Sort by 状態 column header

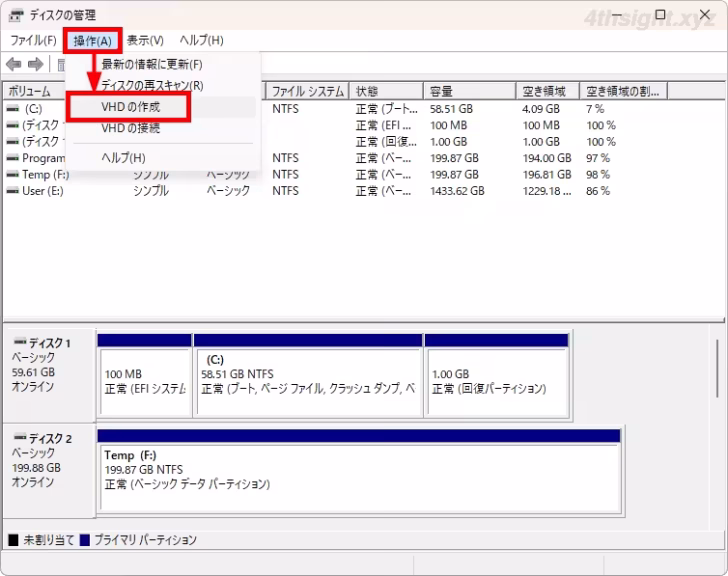click(x=386, y=91)
